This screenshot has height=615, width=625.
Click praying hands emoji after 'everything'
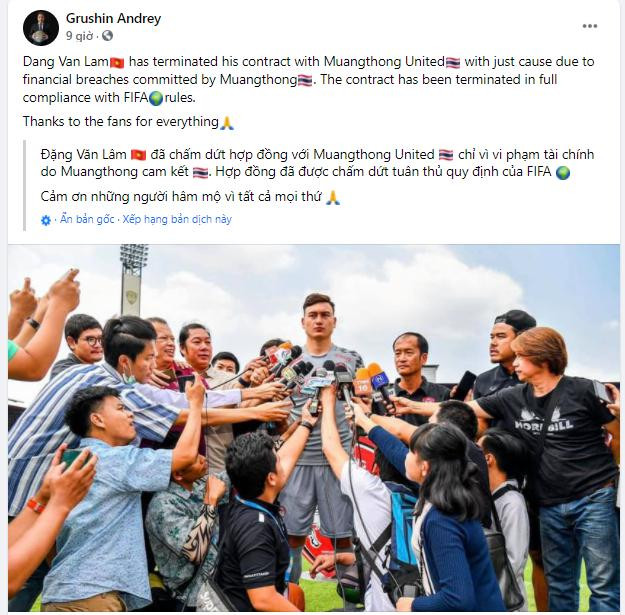227,122
